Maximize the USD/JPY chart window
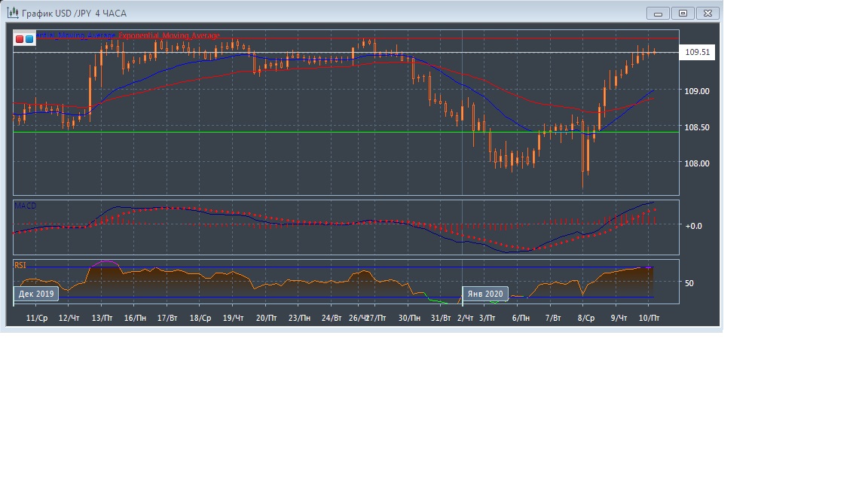The image size is (868, 488). pos(683,13)
